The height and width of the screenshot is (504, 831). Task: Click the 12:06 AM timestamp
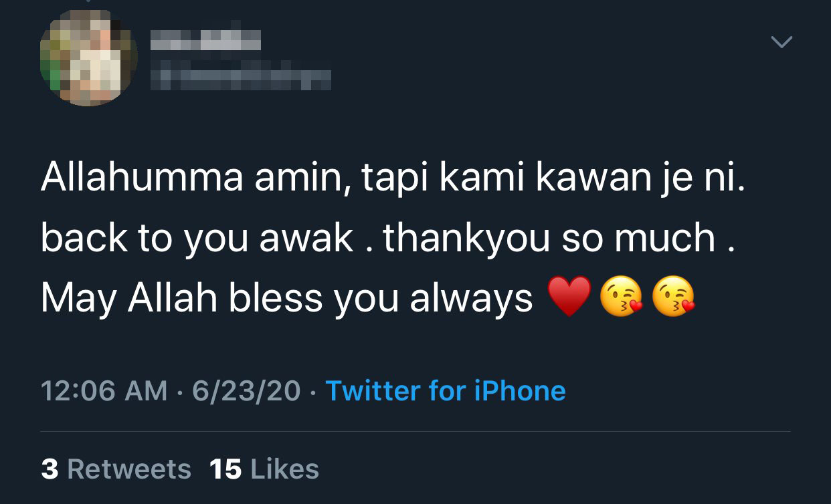tap(104, 390)
